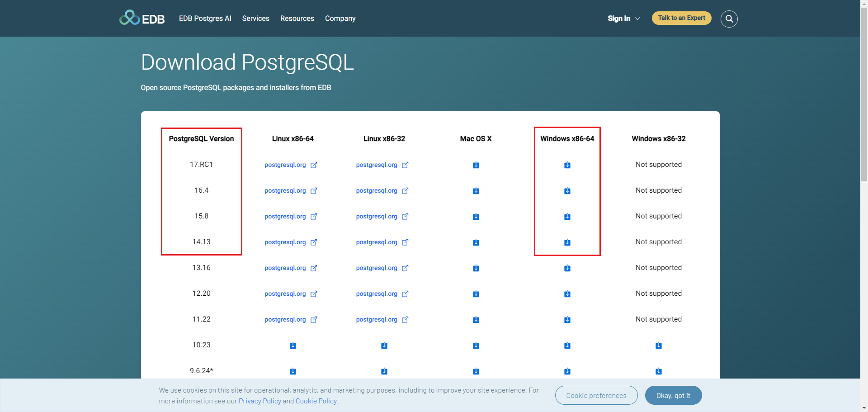The image size is (868, 412).
Task: Download PostgreSQL 11.22 for Windows x86-64
Action: [567, 320]
